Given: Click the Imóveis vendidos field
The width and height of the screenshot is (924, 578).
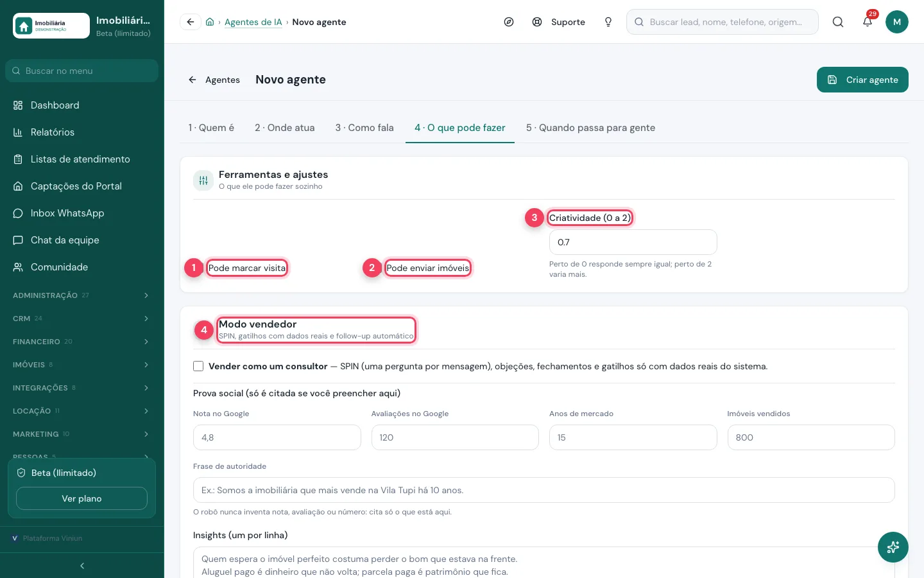Looking at the screenshot, I should point(811,437).
